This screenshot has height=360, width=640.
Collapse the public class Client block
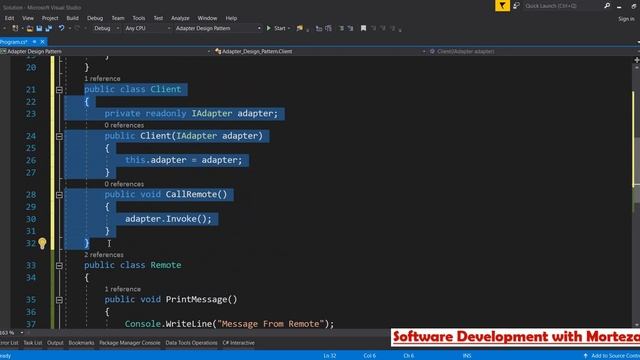pyautogui.click(x=59, y=90)
